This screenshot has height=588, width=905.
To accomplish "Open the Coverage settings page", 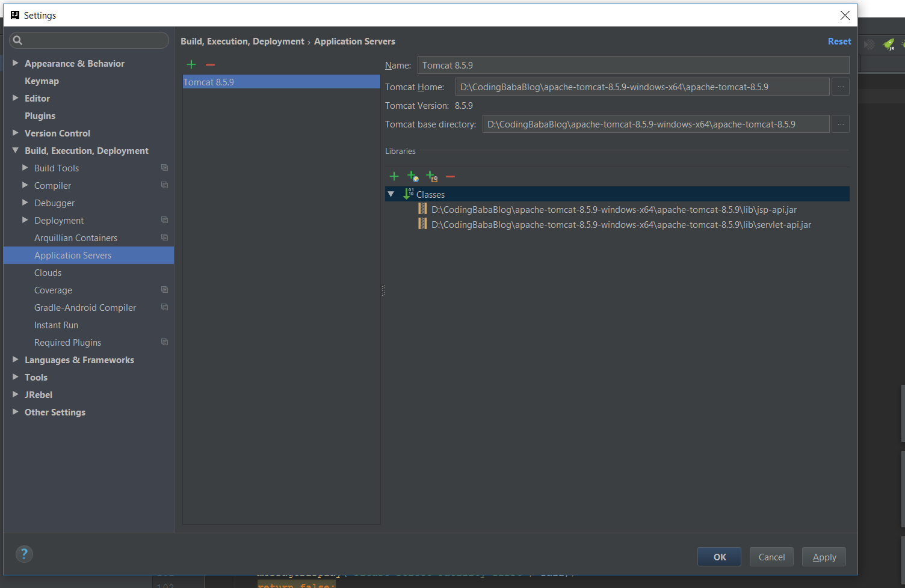I will [53, 290].
